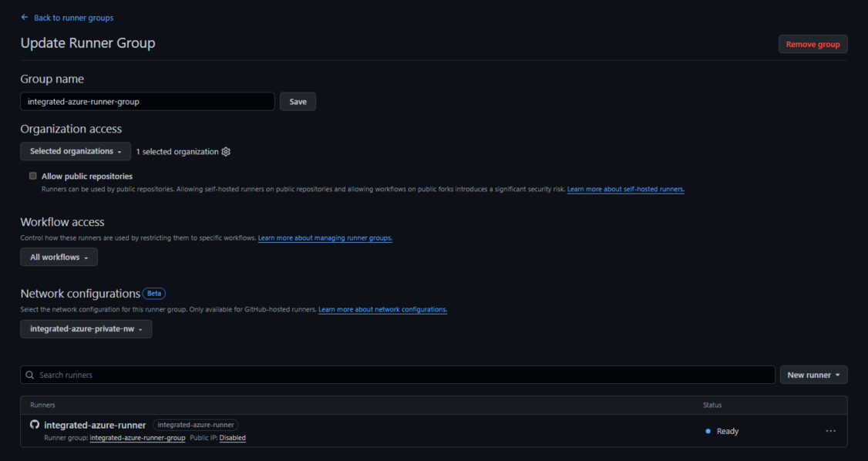
Task: Click the Allow public repositories label
Action: (87, 176)
